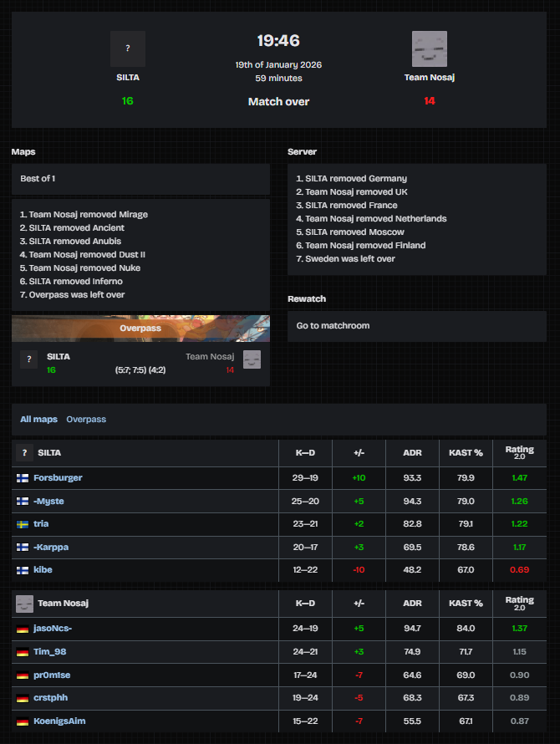Open KoenigsAim's player profile
The image size is (560, 744).
(59, 721)
